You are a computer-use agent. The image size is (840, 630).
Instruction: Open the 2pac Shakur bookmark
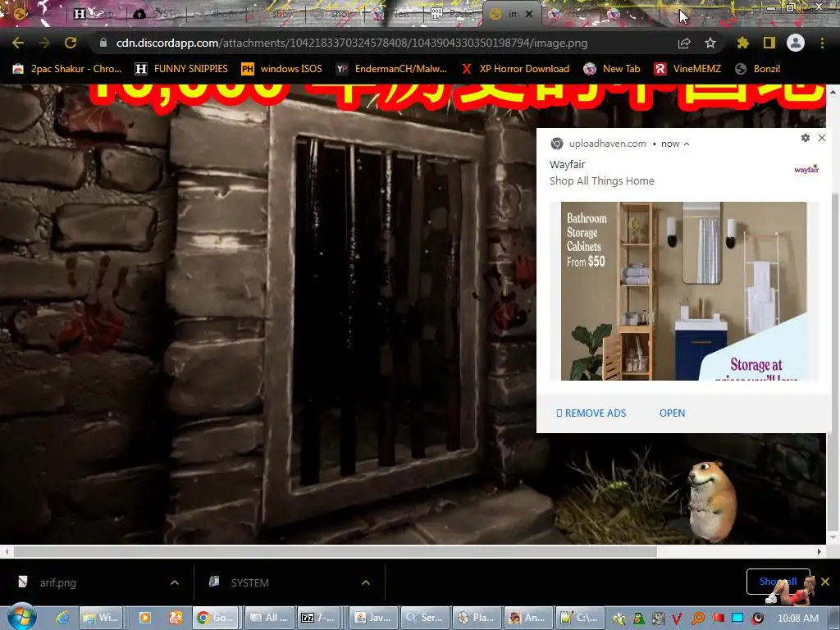click(67, 69)
